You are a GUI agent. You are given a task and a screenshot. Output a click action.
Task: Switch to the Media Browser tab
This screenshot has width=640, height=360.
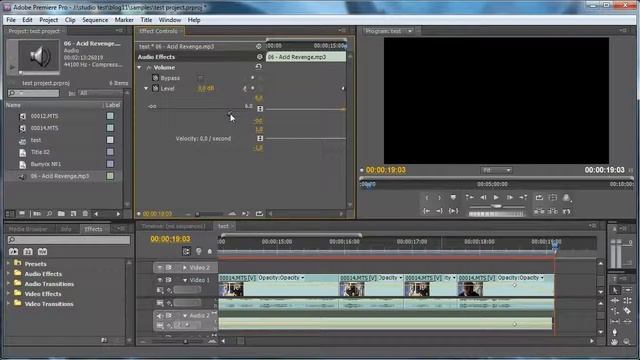click(x=28, y=229)
